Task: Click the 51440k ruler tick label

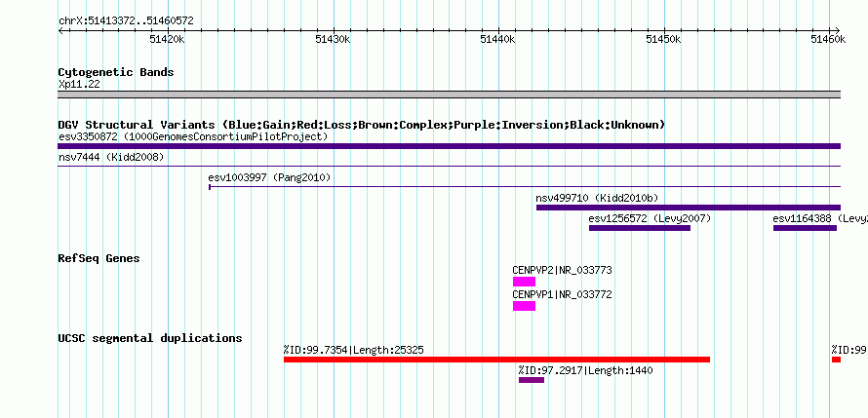Action: pos(498,39)
